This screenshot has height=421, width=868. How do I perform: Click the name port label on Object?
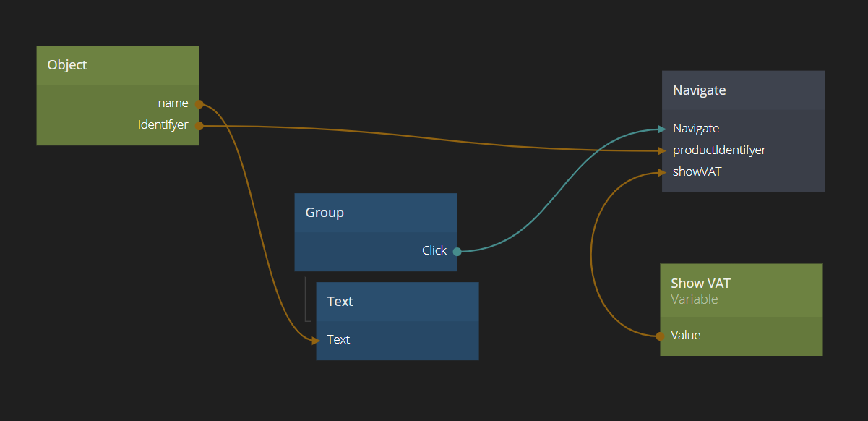coord(173,103)
